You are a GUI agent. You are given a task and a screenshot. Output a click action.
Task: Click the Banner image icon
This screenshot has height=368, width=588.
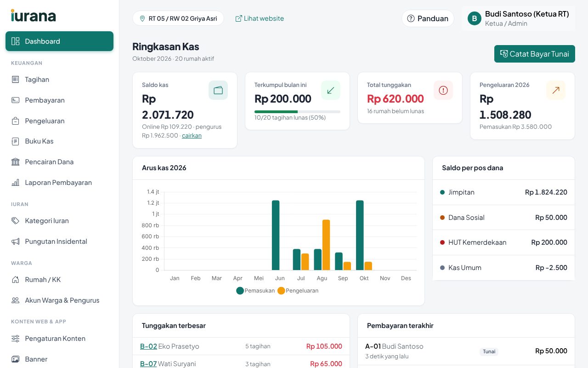tap(16, 359)
